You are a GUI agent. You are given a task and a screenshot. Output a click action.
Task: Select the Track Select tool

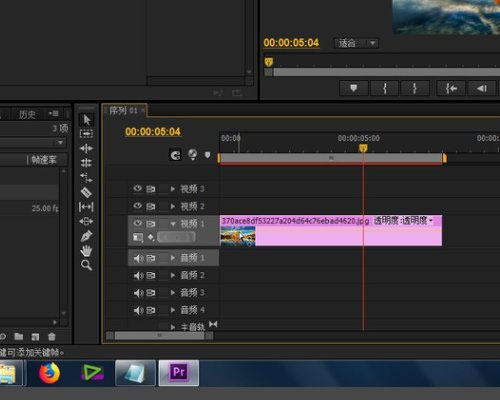[x=86, y=134]
